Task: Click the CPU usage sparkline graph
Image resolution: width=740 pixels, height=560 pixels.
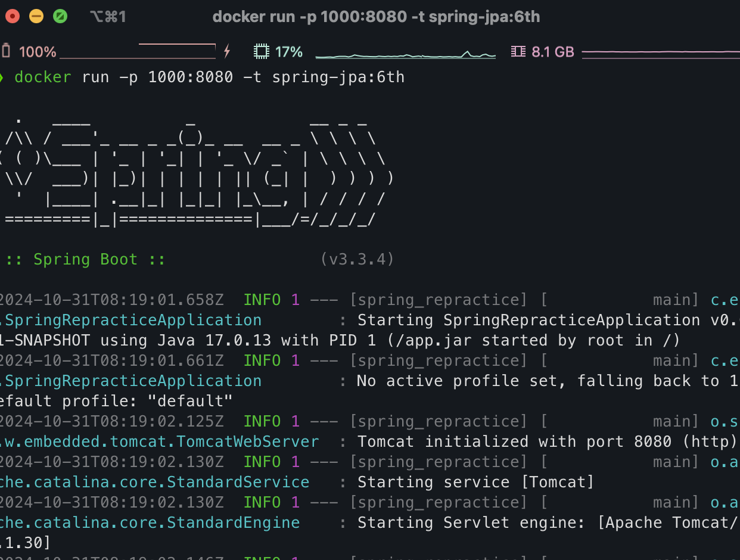Action: click(x=405, y=55)
